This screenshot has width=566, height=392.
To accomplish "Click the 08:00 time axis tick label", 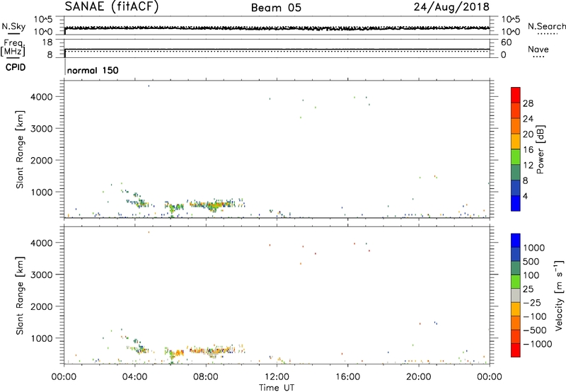I will 206,377.
